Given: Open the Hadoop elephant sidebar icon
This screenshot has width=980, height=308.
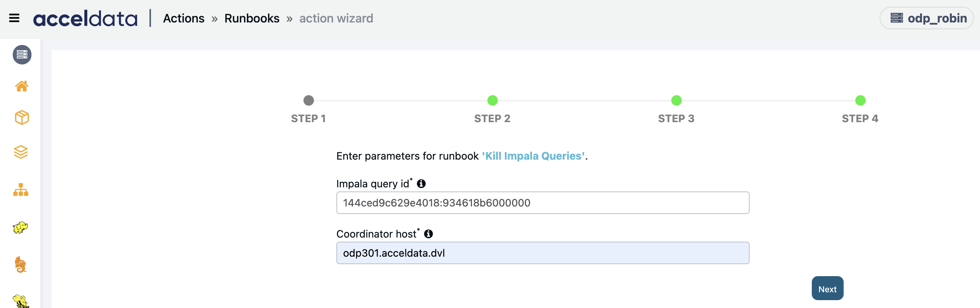Looking at the screenshot, I should click(x=21, y=227).
